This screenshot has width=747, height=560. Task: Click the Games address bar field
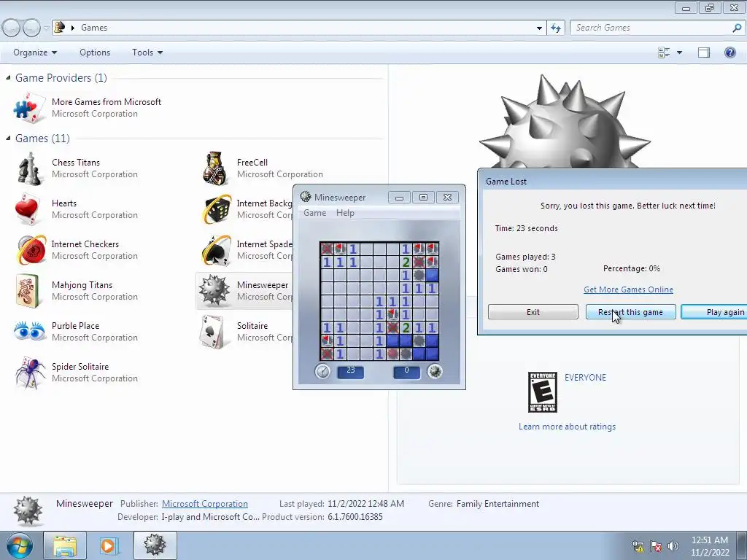(x=298, y=28)
